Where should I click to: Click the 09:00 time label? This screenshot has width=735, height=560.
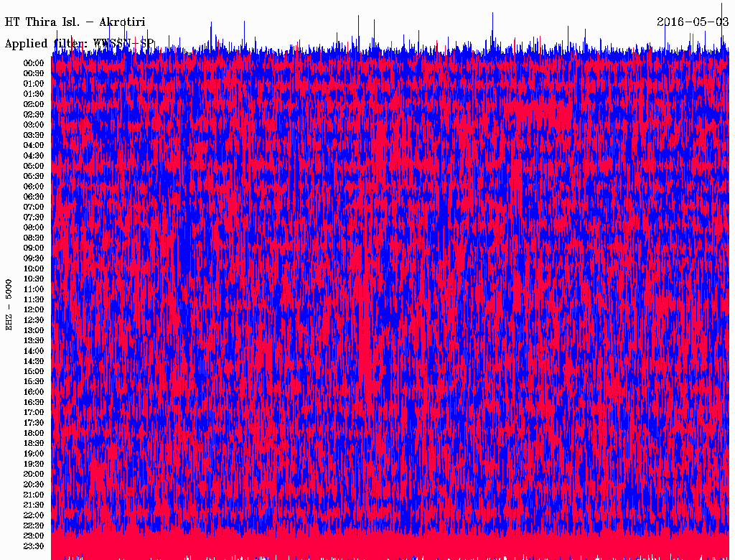[34, 248]
